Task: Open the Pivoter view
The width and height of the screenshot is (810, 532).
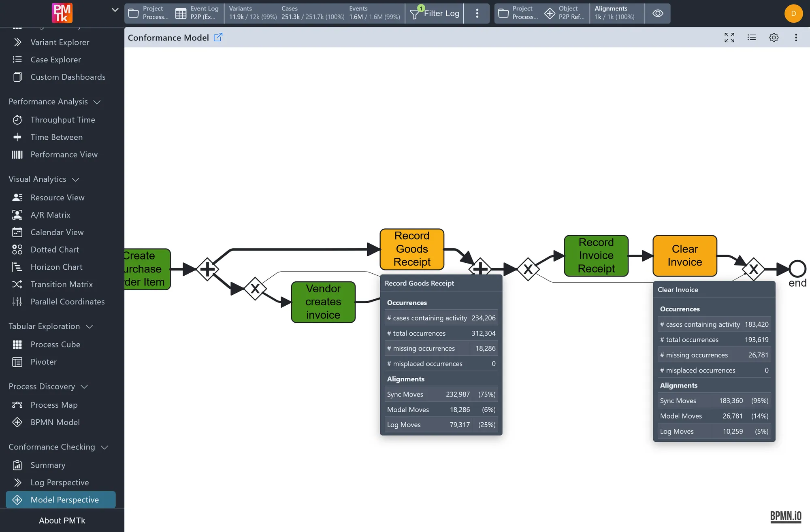Action: [x=43, y=362]
